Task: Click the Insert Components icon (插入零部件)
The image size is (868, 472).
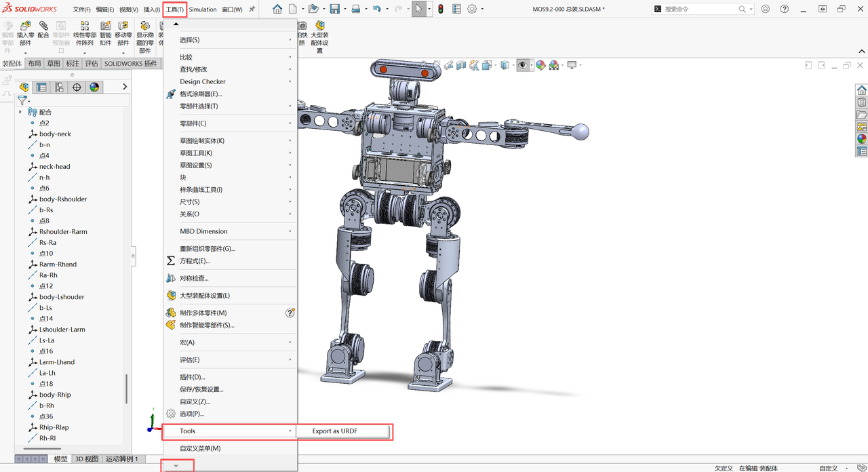Action: click(26, 26)
